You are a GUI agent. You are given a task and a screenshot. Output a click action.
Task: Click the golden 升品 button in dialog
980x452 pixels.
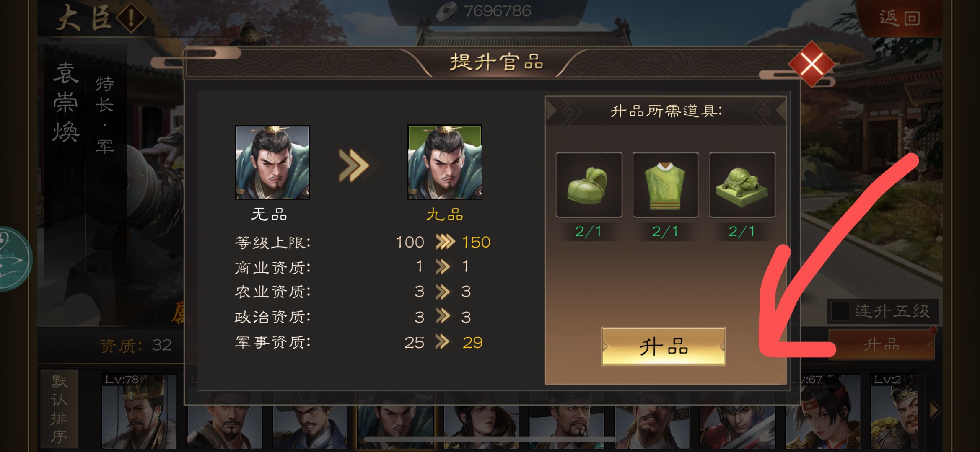[664, 346]
